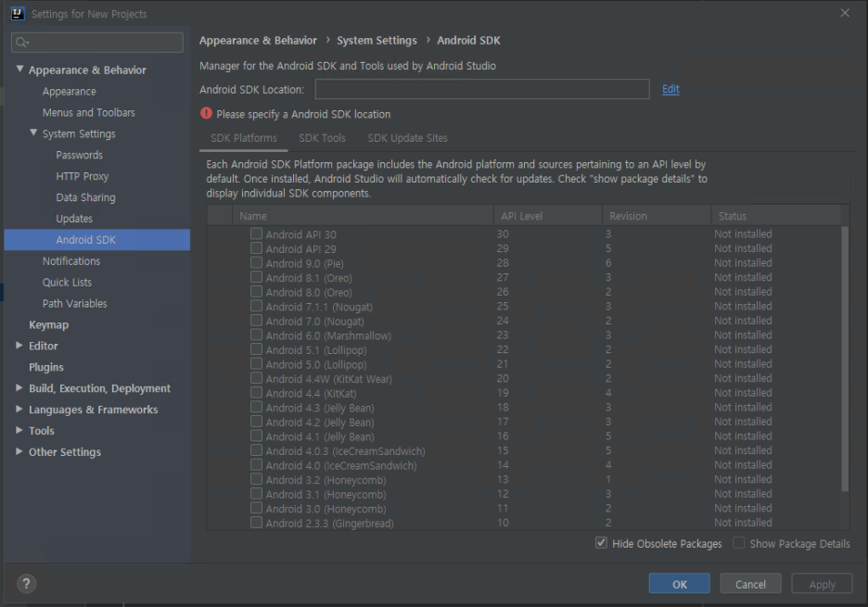Click the SDK platforms list scrollbar
This screenshot has width=868, height=607.
(844, 359)
